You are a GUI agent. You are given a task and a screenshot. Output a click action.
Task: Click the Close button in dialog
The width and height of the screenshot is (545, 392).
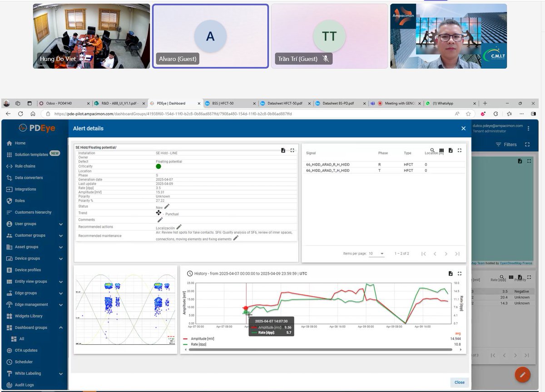pos(460,382)
